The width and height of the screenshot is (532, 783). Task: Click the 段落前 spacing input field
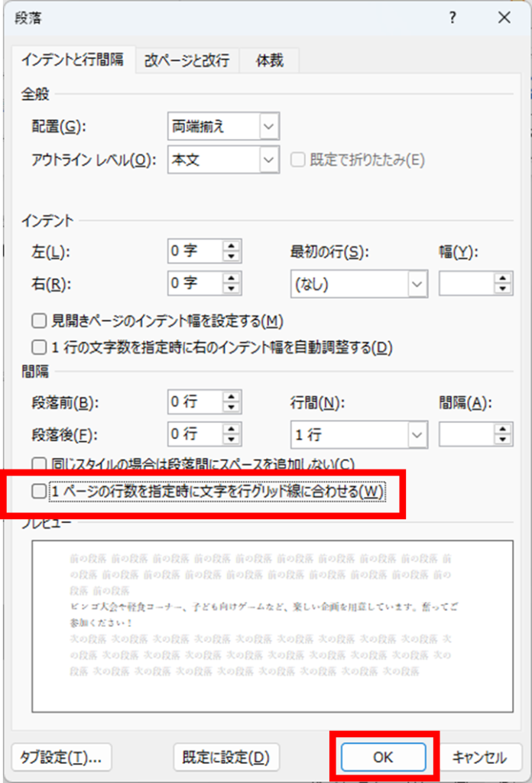click(194, 401)
